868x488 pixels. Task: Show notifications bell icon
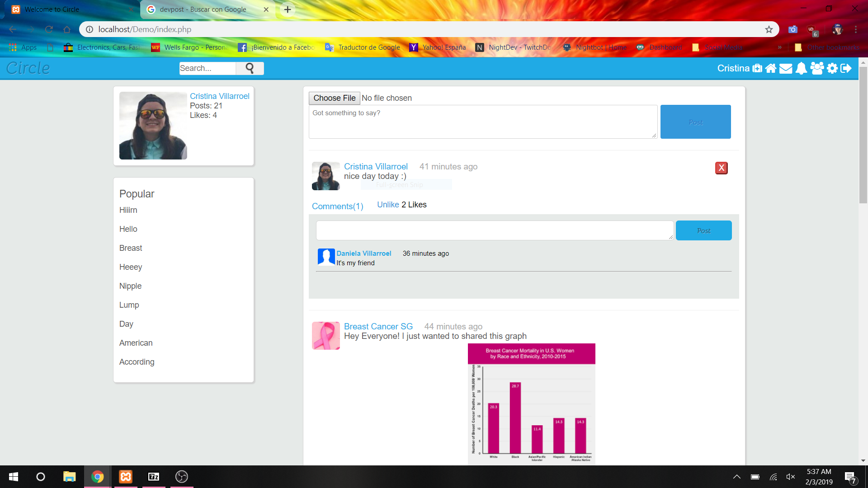click(x=801, y=68)
